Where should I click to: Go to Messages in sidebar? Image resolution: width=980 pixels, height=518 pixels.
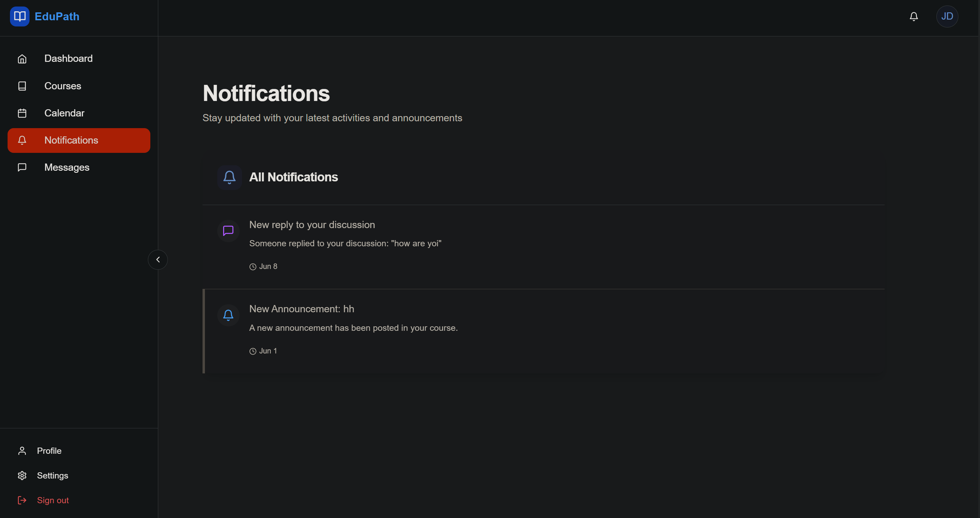(x=67, y=168)
